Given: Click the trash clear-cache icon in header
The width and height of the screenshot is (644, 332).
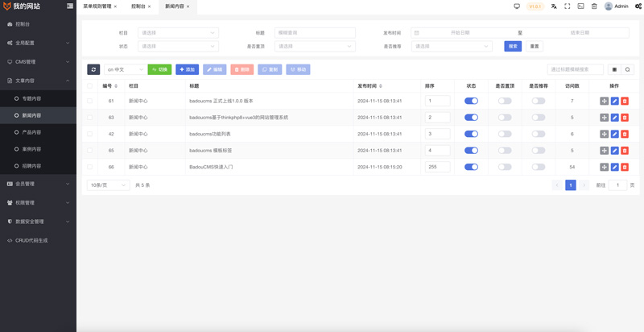Looking at the screenshot, I should coord(594,6).
